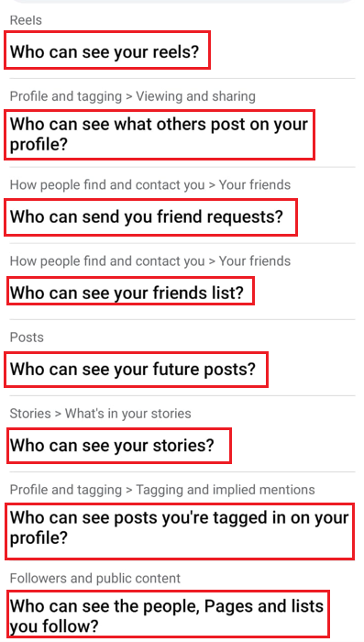The height and width of the screenshot is (642, 364).
Task: Focus the search bar at the top edge
Action: 182,2
